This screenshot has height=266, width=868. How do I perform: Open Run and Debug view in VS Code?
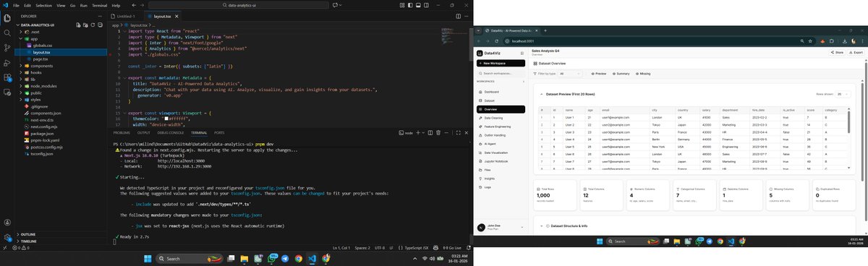(x=7, y=63)
